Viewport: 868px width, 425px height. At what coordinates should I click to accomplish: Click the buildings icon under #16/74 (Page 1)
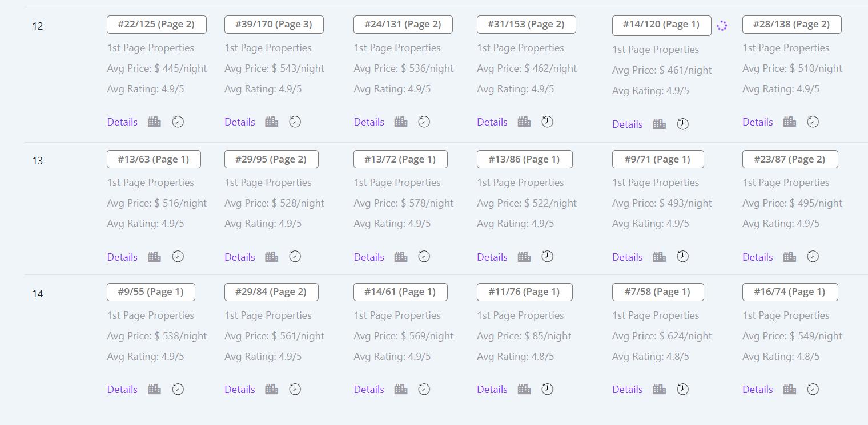789,389
